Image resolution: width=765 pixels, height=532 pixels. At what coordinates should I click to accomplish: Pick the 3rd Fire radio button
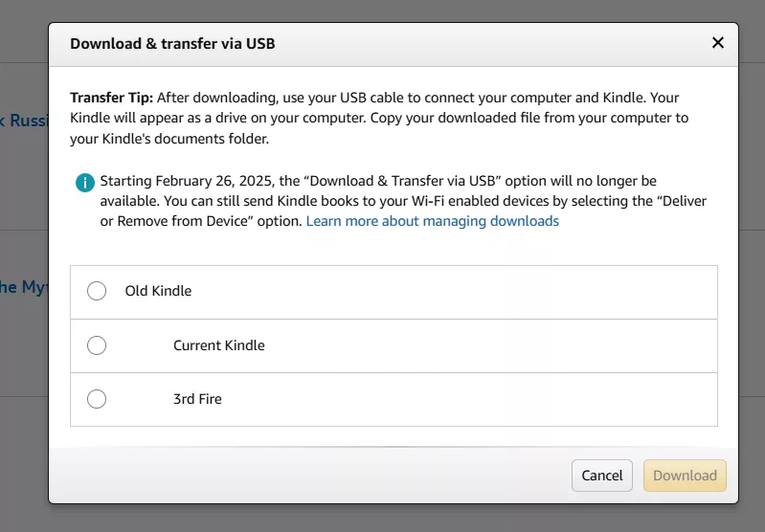[x=97, y=399]
